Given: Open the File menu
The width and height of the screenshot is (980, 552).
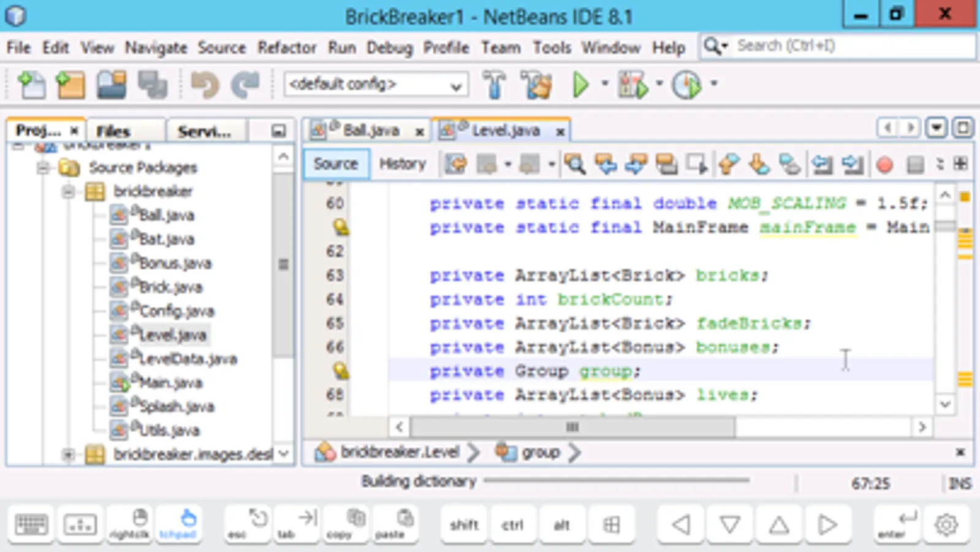Looking at the screenshot, I should click(18, 48).
